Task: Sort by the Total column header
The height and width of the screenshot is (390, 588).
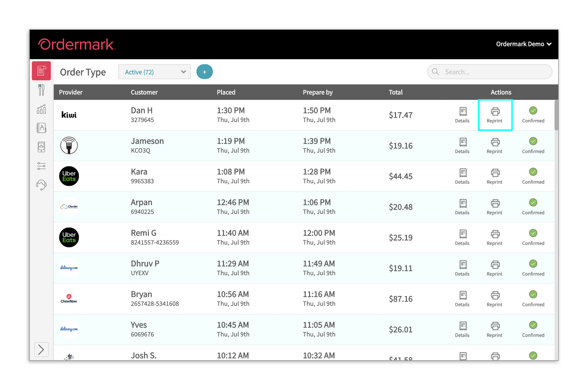Action: (x=396, y=92)
